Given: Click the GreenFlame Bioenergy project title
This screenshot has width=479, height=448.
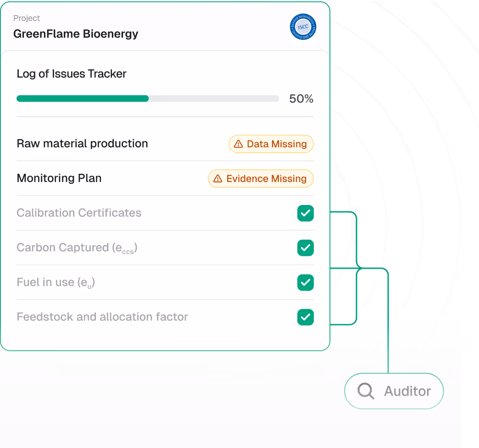Looking at the screenshot, I should click(x=75, y=34).
